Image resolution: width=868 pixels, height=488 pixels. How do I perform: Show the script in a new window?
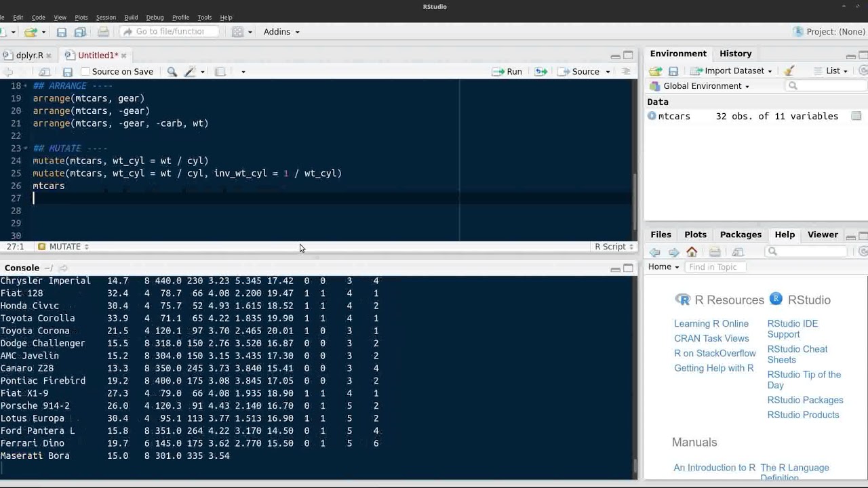[45, 72]
